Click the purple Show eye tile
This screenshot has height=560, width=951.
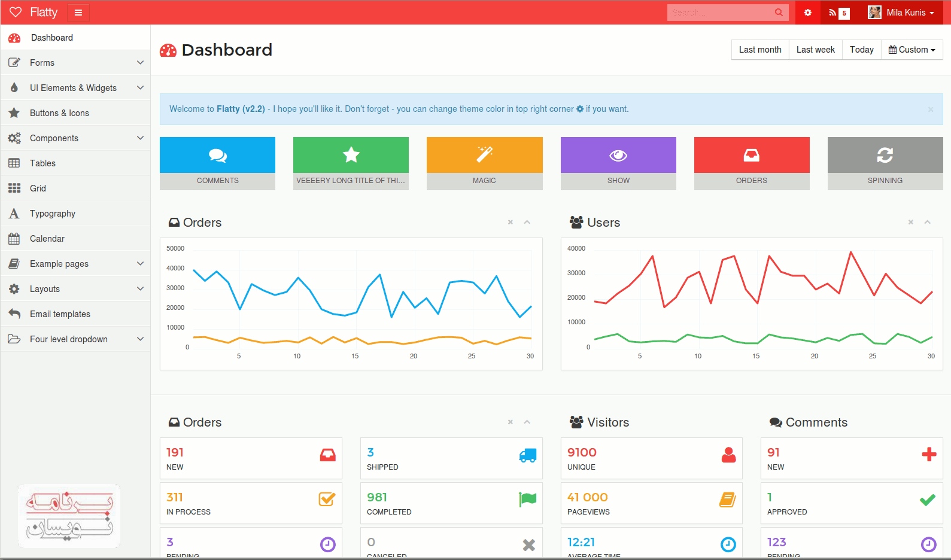tap(618, 156)
